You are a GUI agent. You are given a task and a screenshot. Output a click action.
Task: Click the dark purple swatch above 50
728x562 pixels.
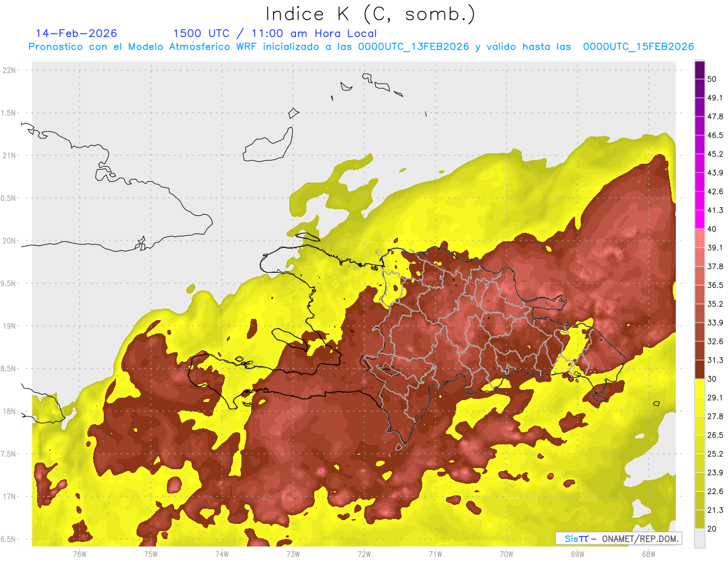point(699,70)
